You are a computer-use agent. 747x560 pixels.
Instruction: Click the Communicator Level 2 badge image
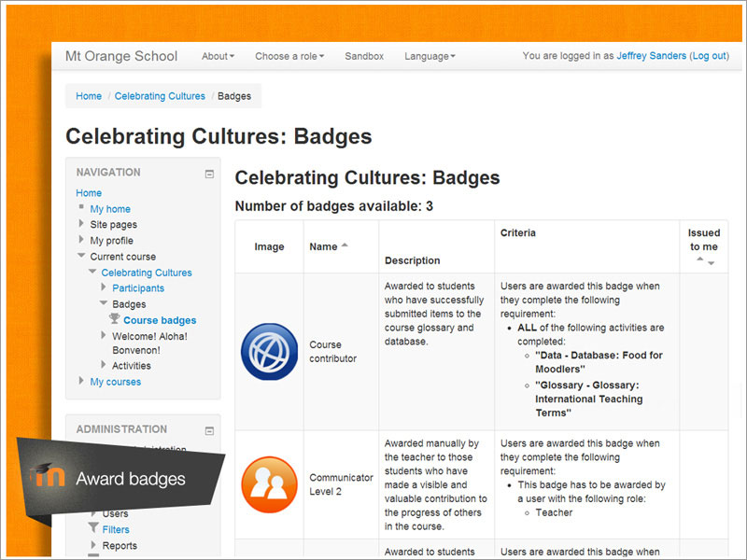point(270,484)
